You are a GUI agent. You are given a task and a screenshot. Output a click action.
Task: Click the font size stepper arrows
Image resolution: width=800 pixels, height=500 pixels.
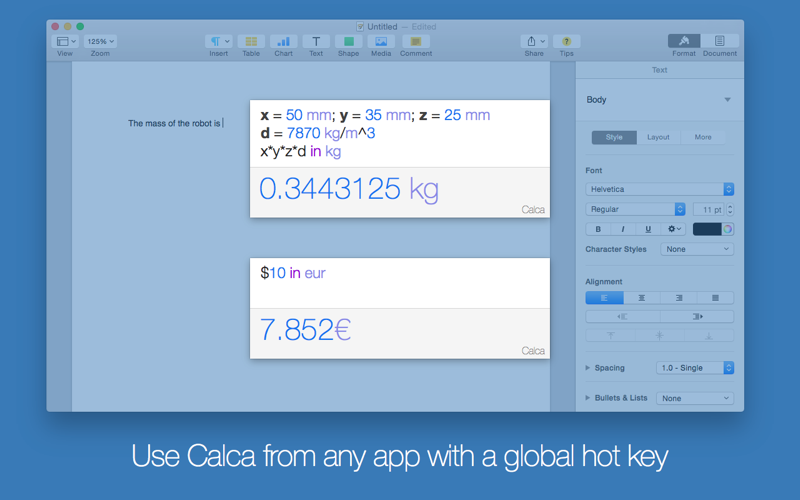pyautogui.click(x=730, y=210)
